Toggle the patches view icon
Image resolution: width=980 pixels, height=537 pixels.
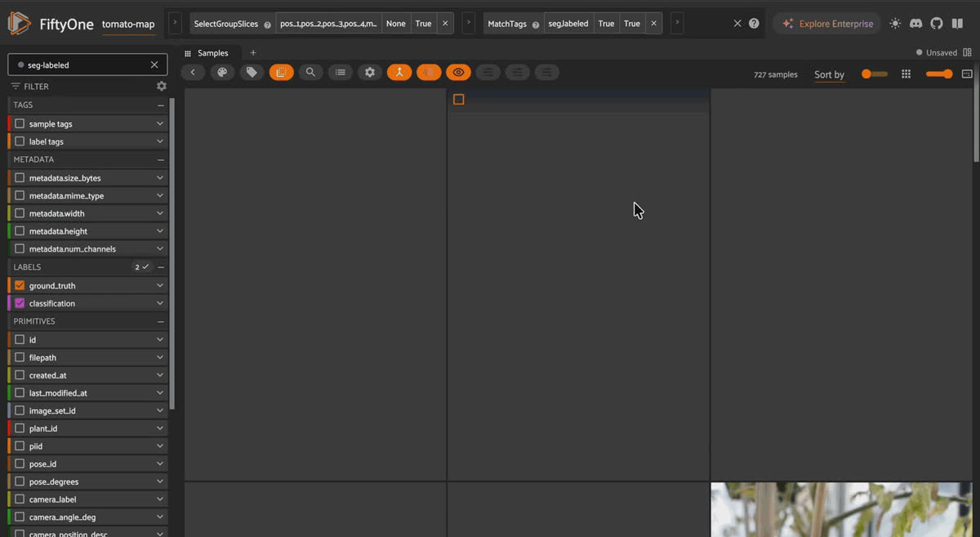281,72
